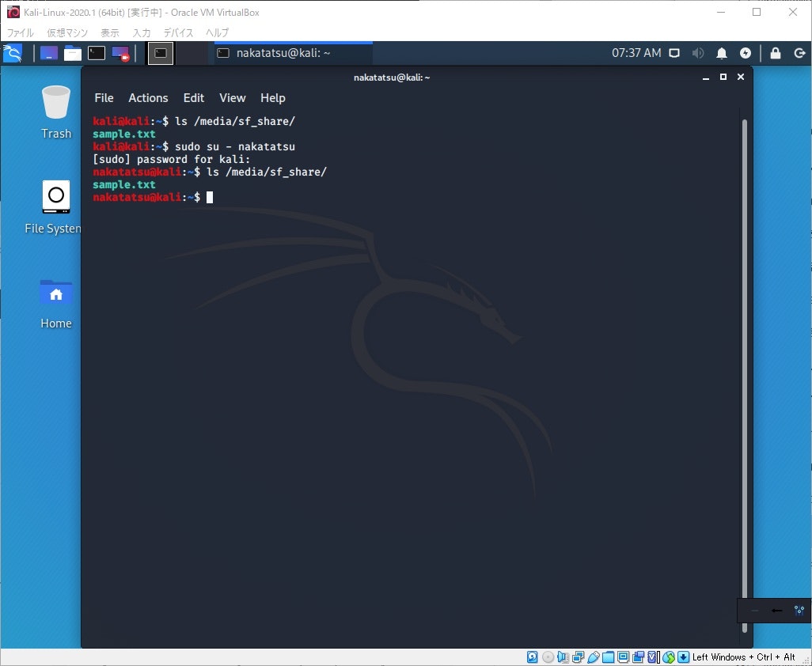
Task: Toggle the lock screen icon in the panel
Action: (x=775, y=53)
